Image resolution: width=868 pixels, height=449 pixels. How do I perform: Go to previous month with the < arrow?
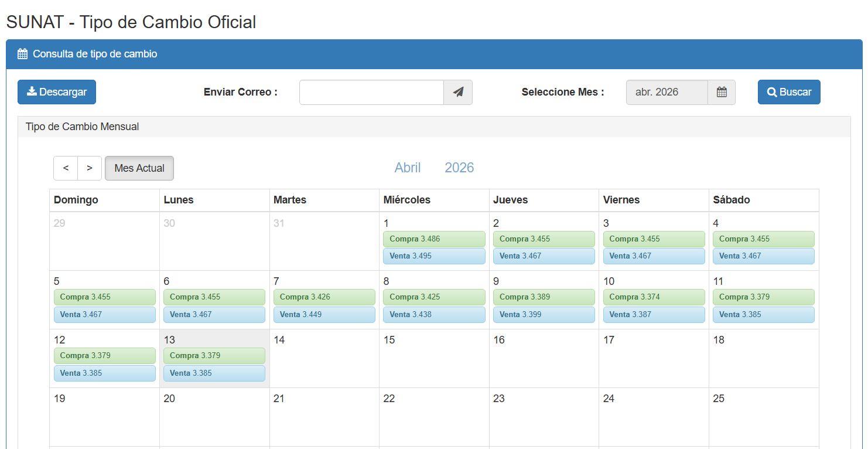66,168
